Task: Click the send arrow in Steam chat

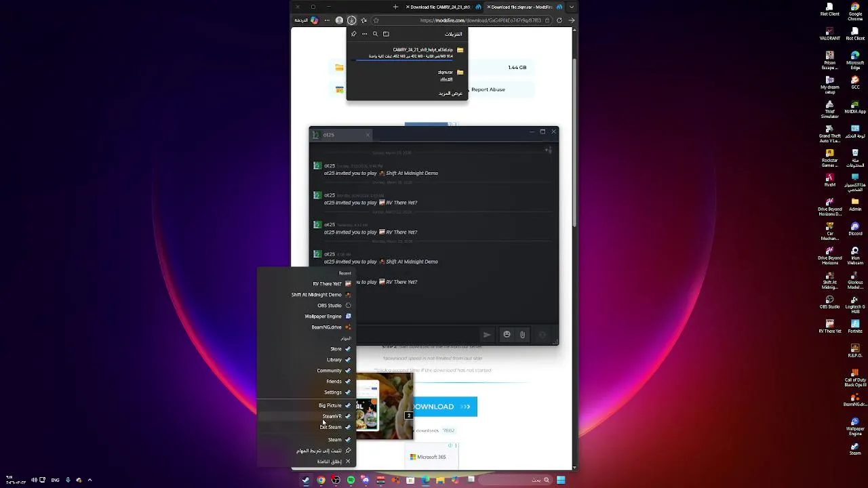Action: pyautogui.click(x=487, y=334)
